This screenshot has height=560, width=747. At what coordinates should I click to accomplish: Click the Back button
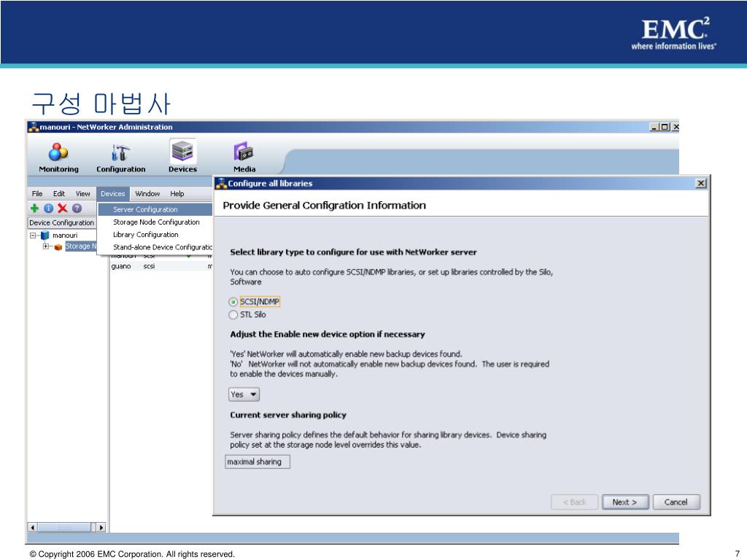tap(575, 502)
